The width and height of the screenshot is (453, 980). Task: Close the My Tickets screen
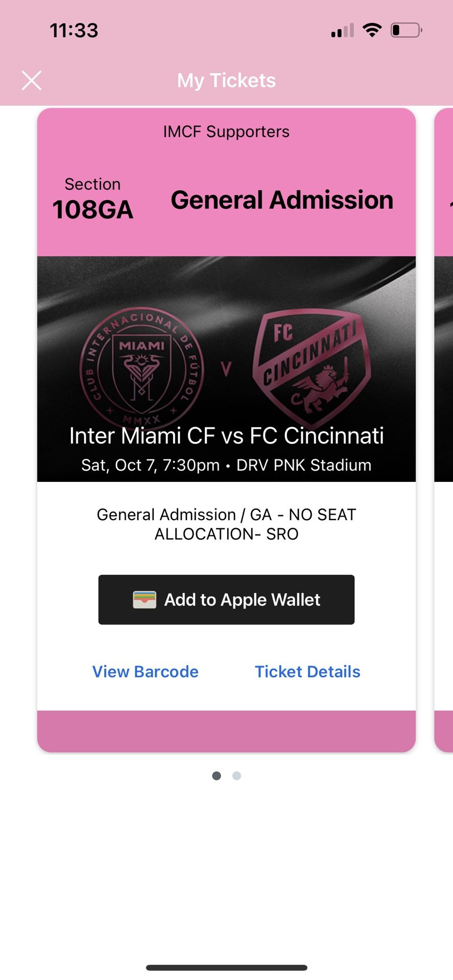pos(32,81)
